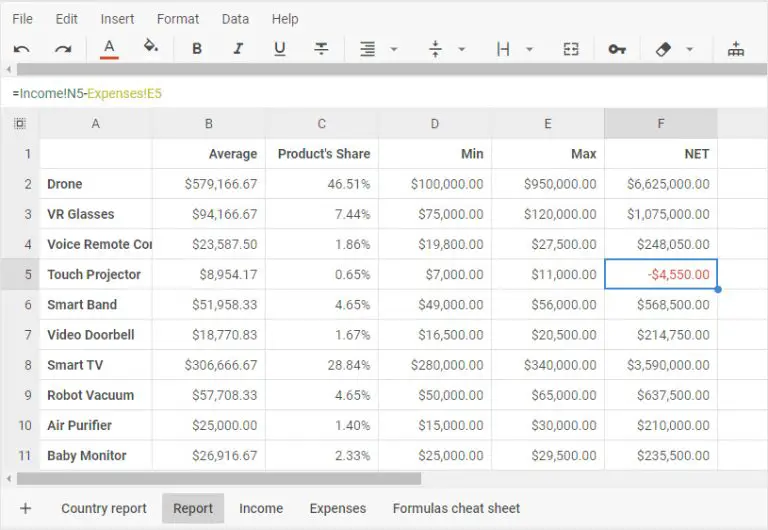Screen dimensions: 768x530
Task: Click the merge cells icon
Action: pos(571,49)
